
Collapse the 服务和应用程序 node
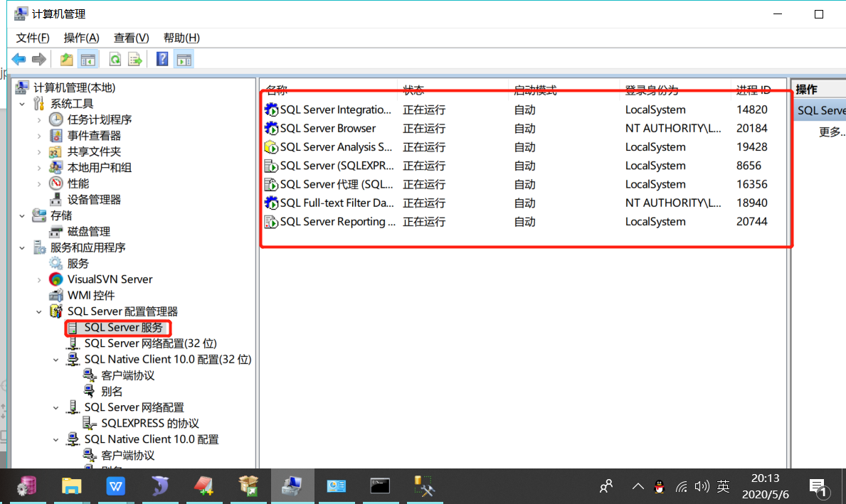22,247
